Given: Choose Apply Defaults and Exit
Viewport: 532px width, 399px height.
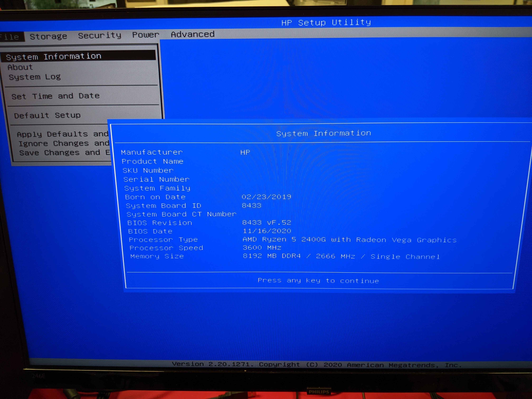Looking at the screenshot, I should [x=63, y=134].
